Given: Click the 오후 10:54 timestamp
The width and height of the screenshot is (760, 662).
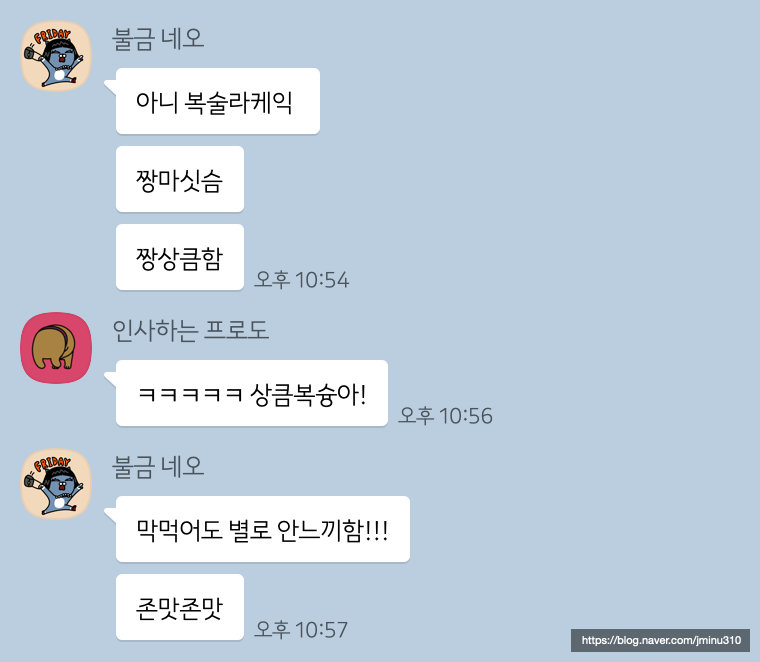Looking at the screenshot, I should [x=301, y=280].
